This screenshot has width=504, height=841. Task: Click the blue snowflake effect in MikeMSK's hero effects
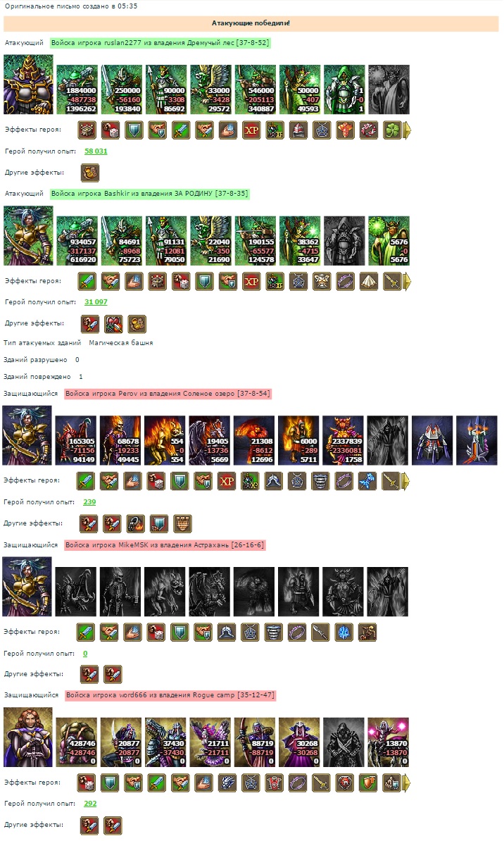(x=344, y=633)
